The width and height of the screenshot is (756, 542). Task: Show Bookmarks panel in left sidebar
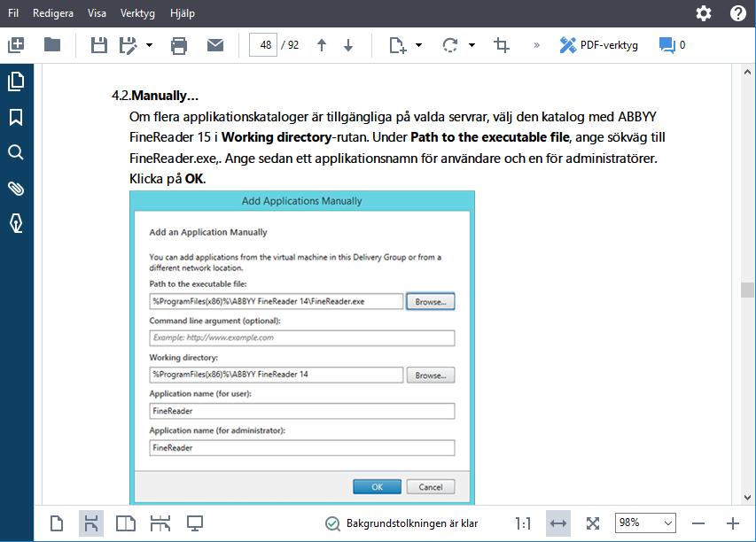pyautogui.click(x=16, y=117)
